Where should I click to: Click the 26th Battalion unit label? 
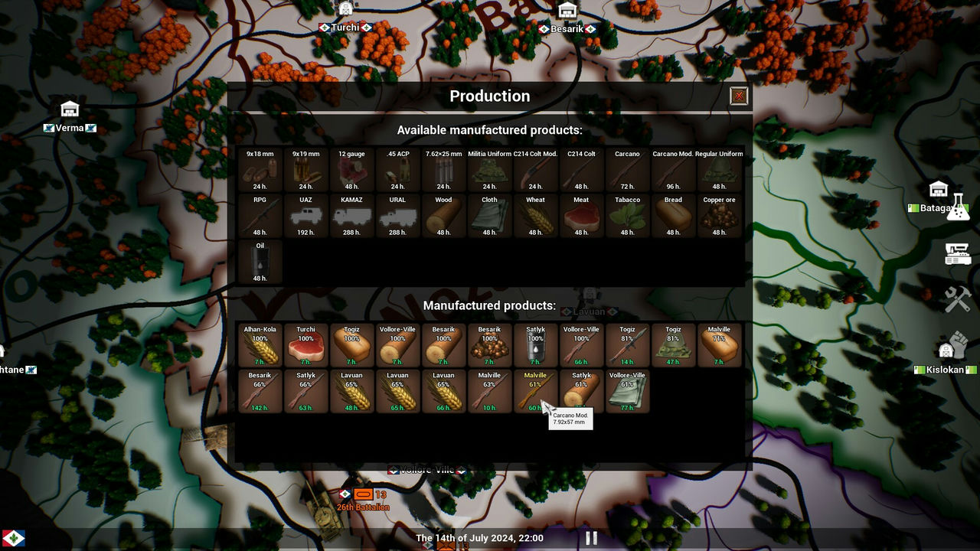coord(363,507)
